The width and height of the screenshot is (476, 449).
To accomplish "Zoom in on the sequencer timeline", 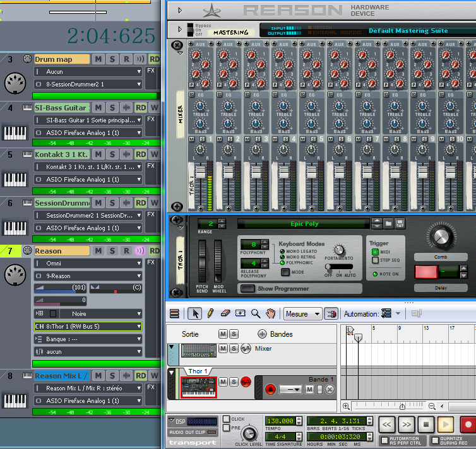I will coord(346,406).
